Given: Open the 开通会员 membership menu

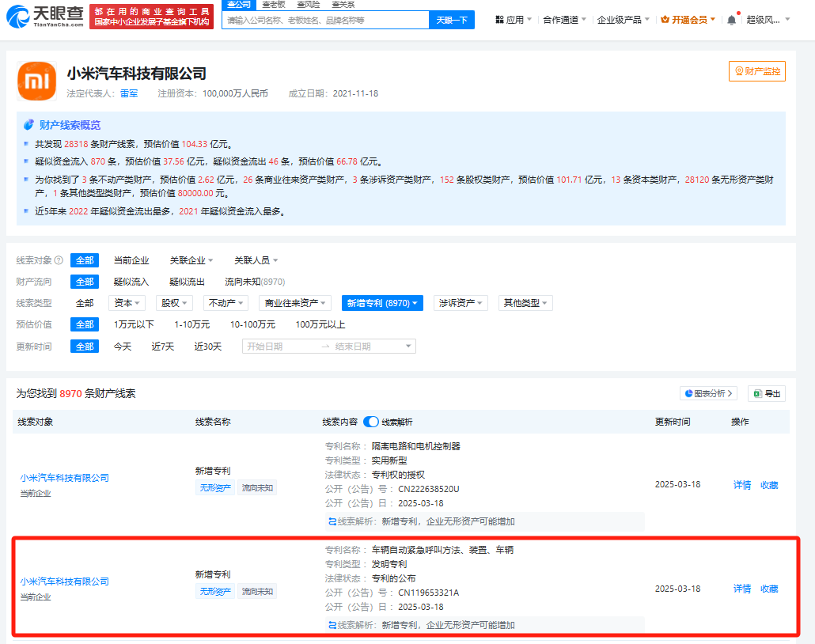Looking at the screenshot, I should pyautogui.click(x=688, y=20).
